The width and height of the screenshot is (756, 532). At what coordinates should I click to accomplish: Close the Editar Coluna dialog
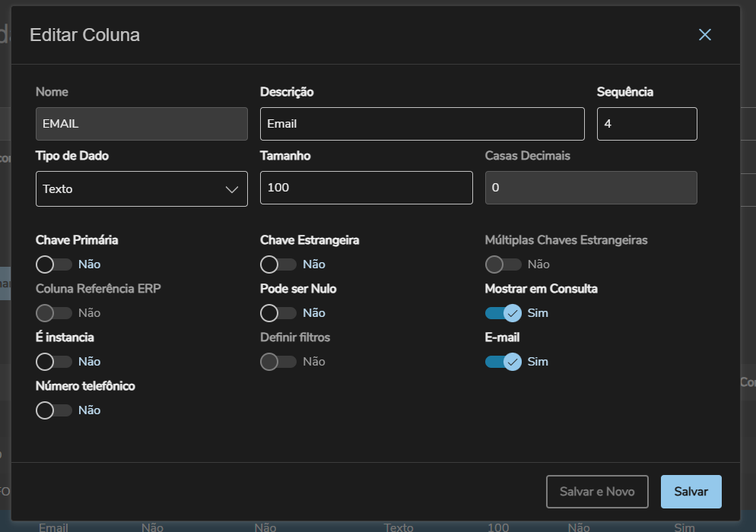pos(705,35)
